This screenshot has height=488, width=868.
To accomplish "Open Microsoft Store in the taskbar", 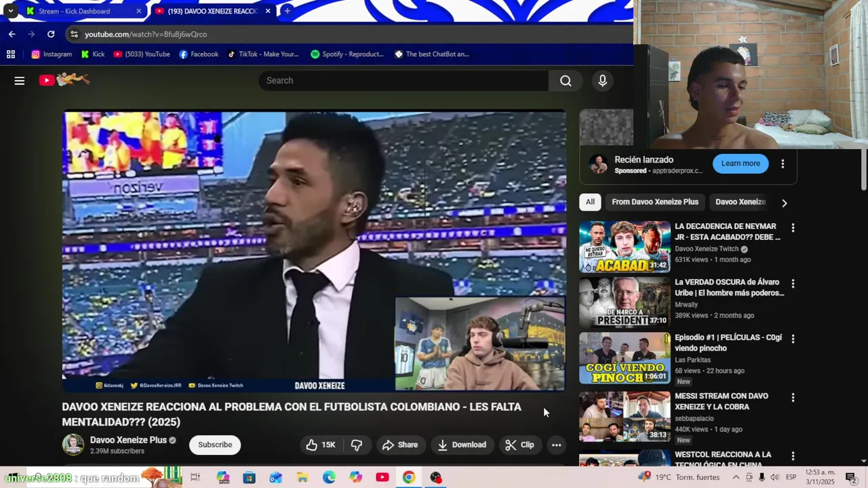I will click(x=249, y=477).
